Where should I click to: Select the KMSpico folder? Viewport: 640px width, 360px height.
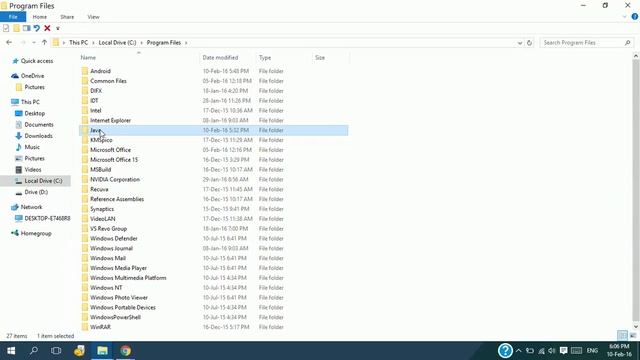pos(101,140)
